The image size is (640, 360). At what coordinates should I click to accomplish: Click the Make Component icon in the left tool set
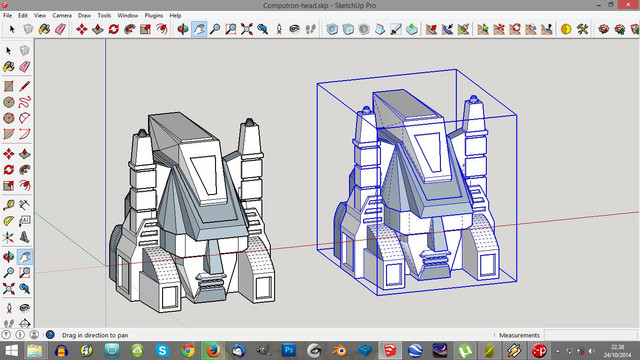click(x=24, y=51)
